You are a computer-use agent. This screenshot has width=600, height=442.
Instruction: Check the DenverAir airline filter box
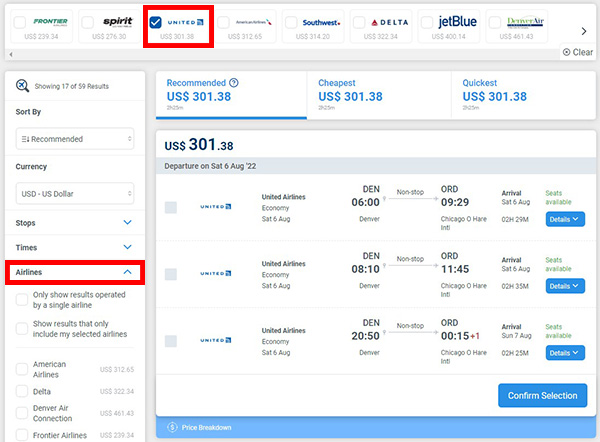[495, 23]
